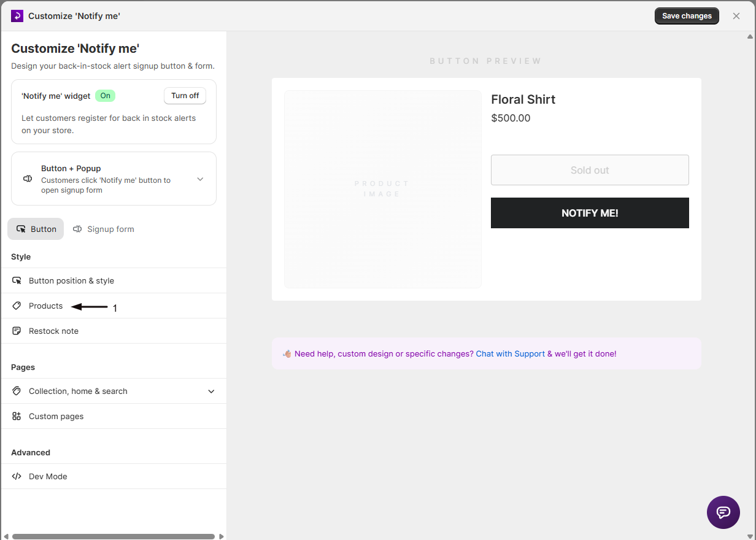Turn off the 'Notify me' widget
Viewport: 756px width, 540px height.
pyautogui.click(x=185, y=96)
